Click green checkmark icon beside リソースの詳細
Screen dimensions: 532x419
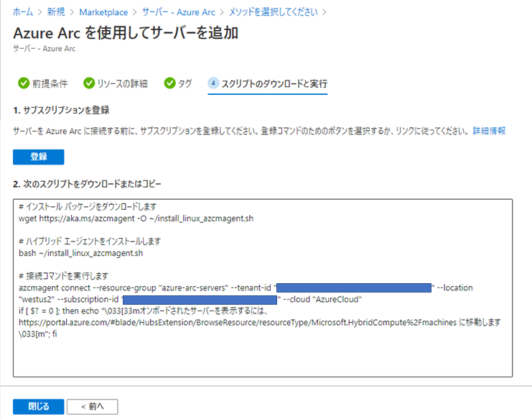89,83
